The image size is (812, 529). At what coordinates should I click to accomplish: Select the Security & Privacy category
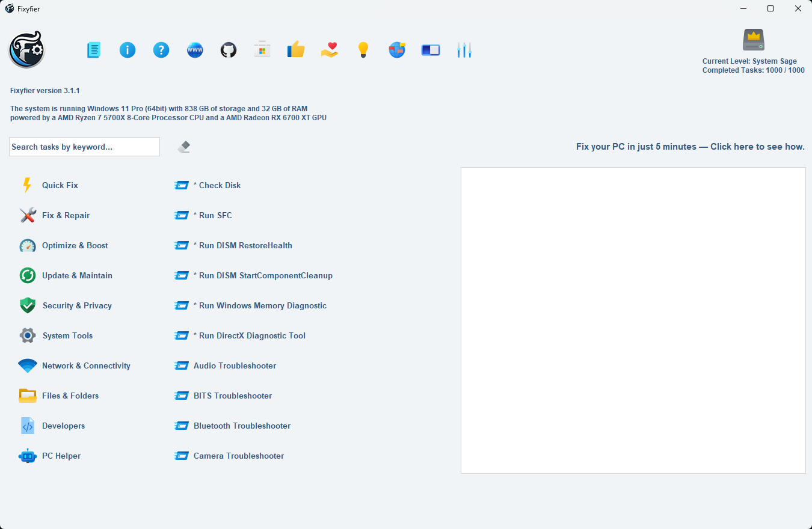click(66, 305)
